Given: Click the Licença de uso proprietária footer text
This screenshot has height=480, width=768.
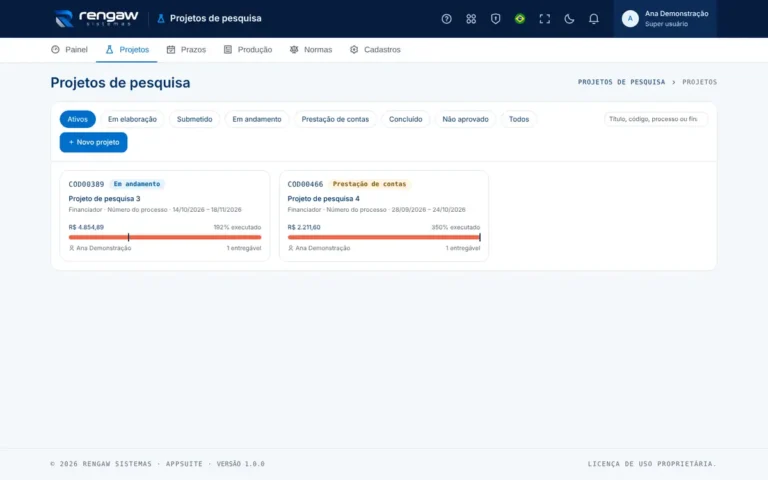Looking at the screenshot, I should tap(652, 464).
